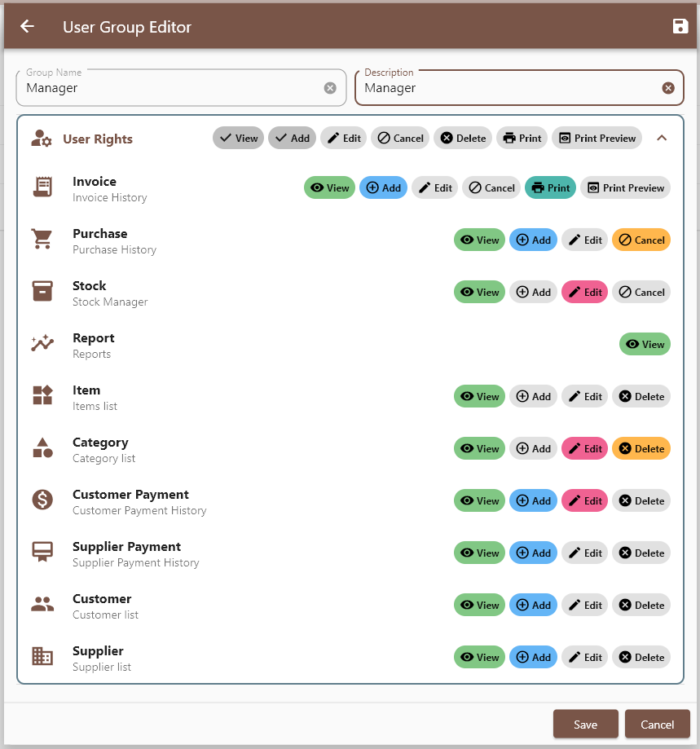Click the bottom Cancel button
The width and height of the screenshot is (700, 749).
(x=657, y=724)
